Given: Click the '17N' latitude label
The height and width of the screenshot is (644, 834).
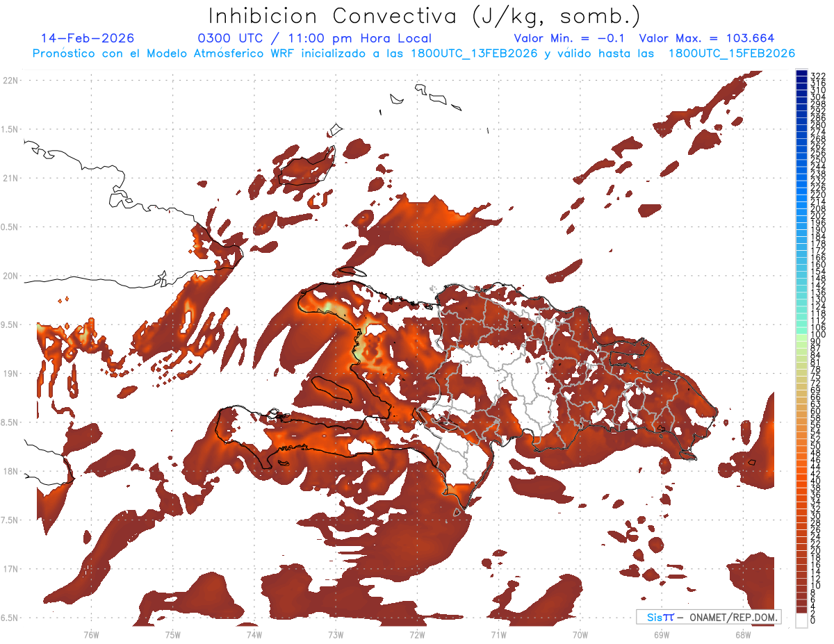Looking at the screenshot, I should coord(10,569).
